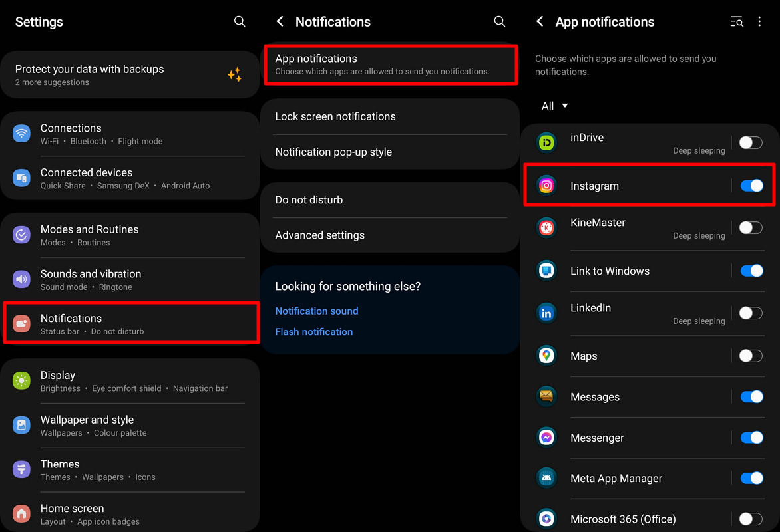Screen dimensions: 780x532
Task: Tap the Instagram app icon
Action: coord(546,186)
